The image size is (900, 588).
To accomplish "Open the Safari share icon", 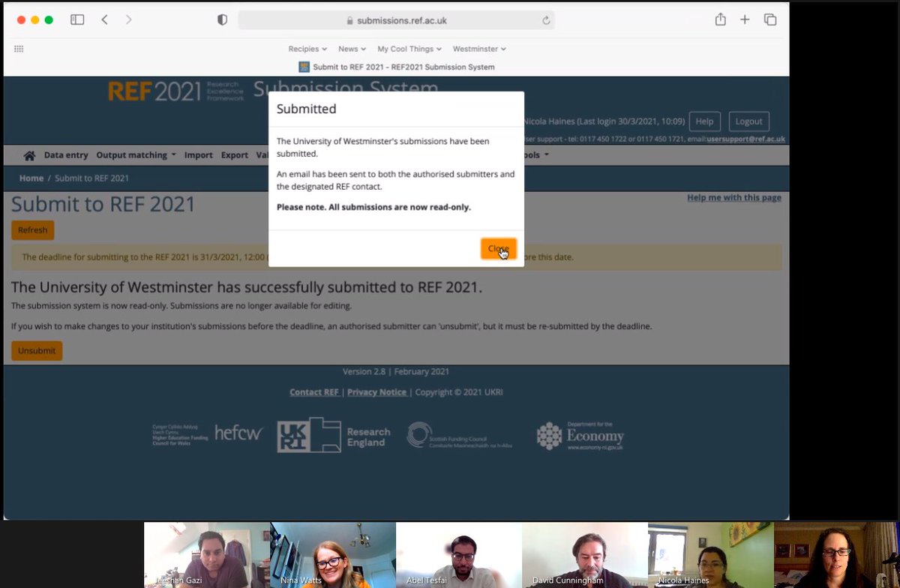I will click(720, 19).
